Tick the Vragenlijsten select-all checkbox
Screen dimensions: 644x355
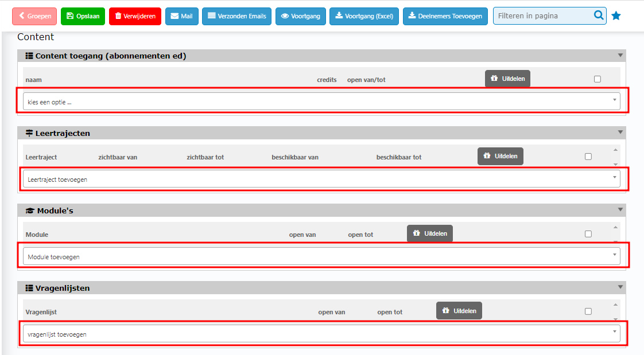click(x=588, y=311)
